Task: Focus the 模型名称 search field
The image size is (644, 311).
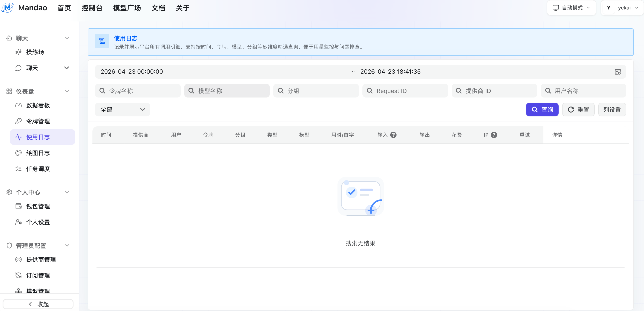Action: click(227, 91)
